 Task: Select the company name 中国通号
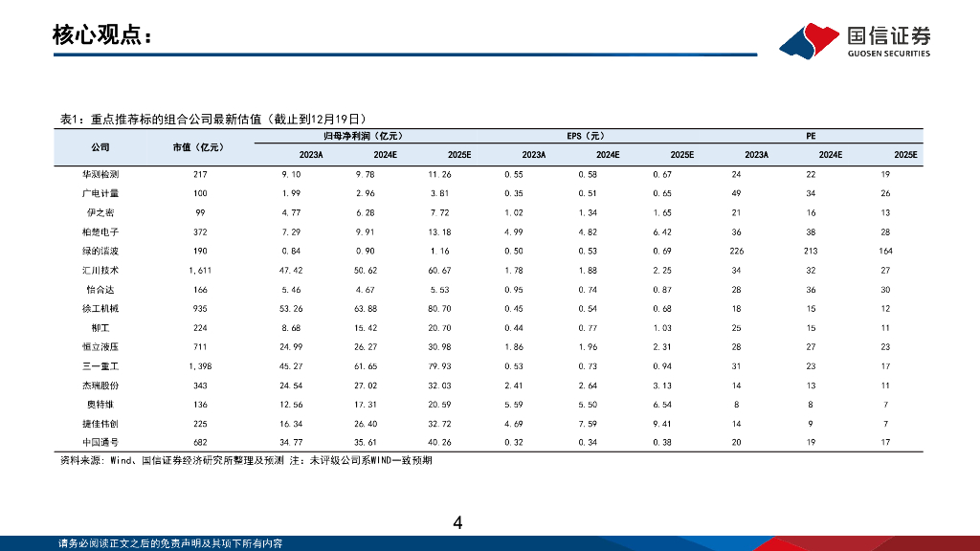[100, 442]
